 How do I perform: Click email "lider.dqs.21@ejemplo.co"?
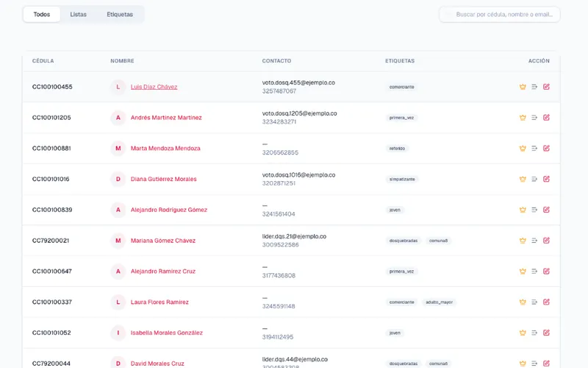(x=294, y=236)
